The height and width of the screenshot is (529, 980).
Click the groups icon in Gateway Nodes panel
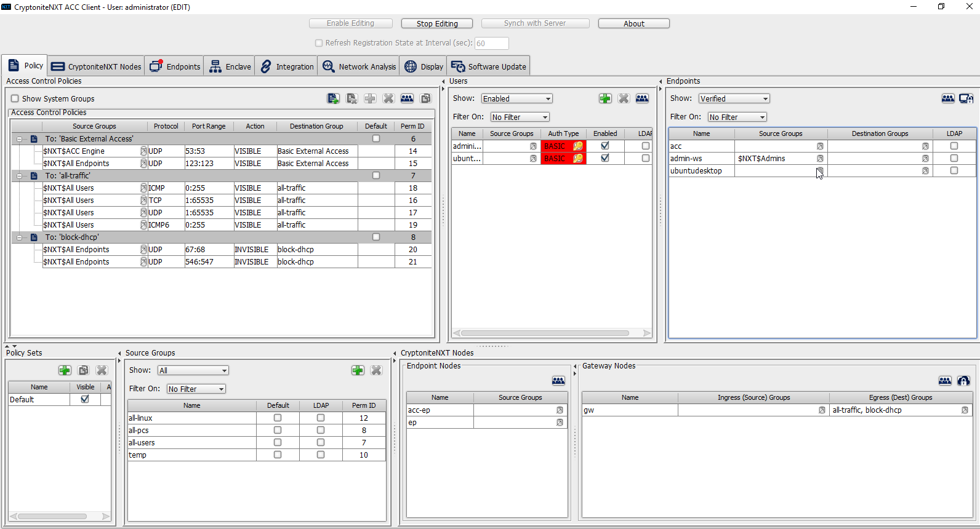click(x=945, y=381)
